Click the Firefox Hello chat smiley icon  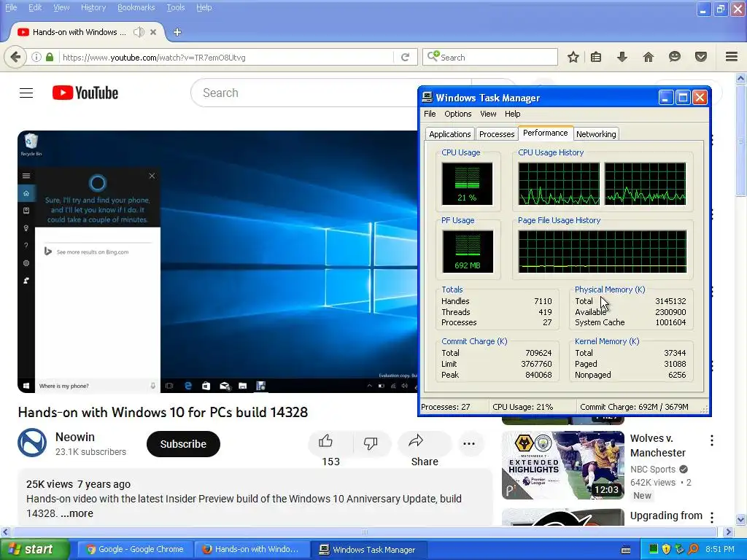(x=675, y=57)
